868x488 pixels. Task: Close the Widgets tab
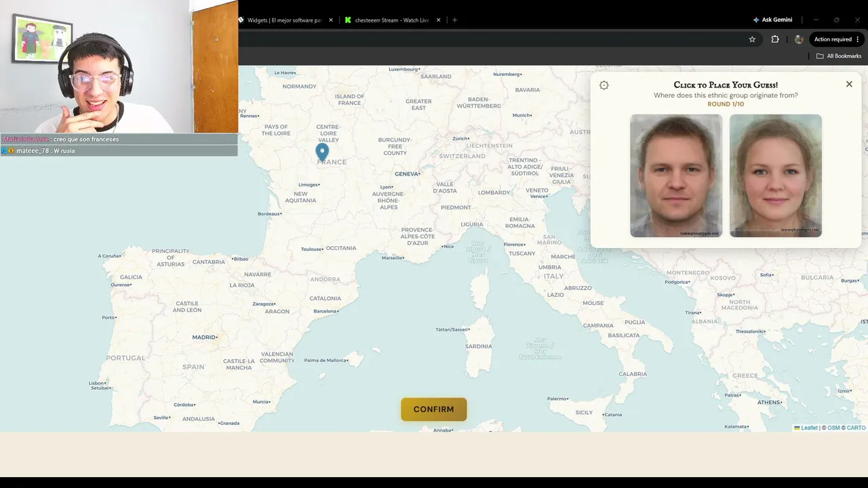coord(331,20)
